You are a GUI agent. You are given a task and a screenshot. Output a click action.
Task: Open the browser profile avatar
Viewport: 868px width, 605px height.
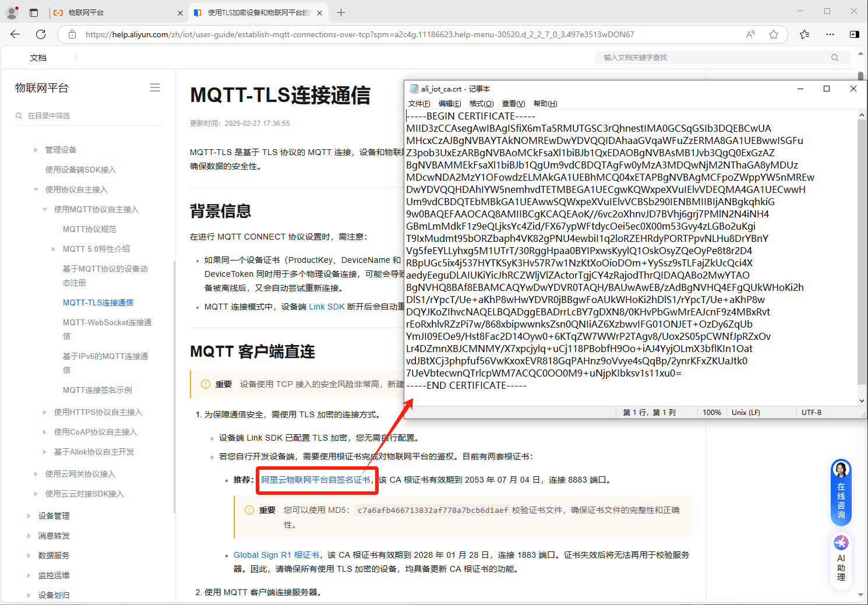coord(12,12)
